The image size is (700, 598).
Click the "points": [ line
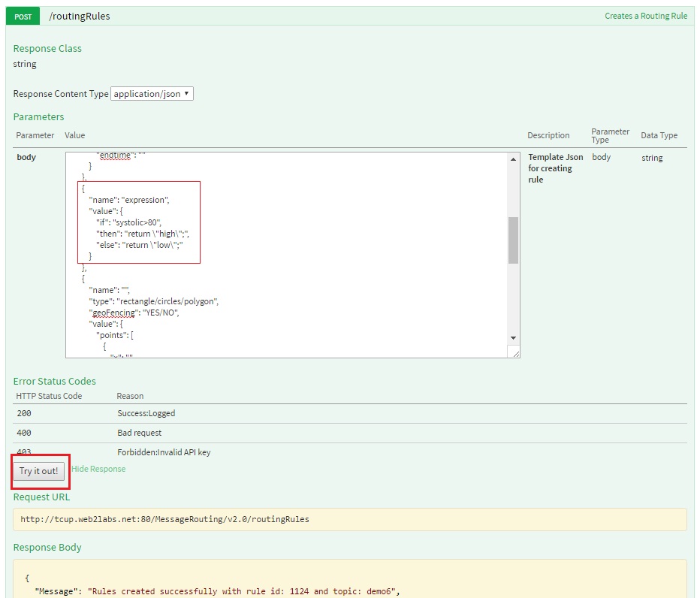115,335
